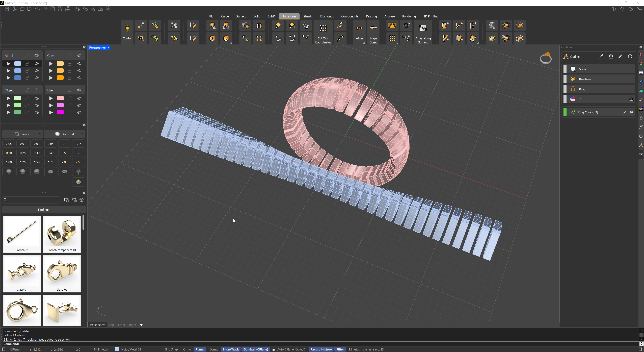The width and height of the screenshot is (644, 352).
Task: Select the 0.50 carat gem size
Action: click(x=65, y=153)
